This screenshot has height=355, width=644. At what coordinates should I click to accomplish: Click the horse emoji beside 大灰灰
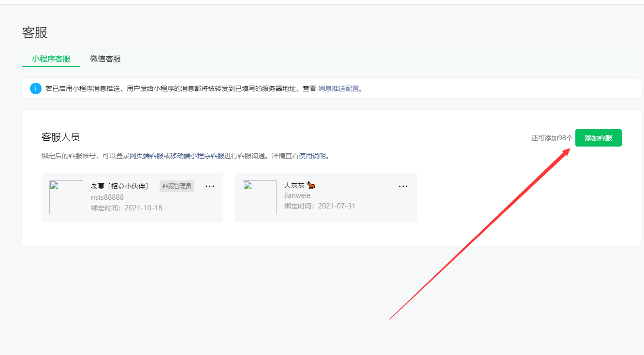(x=311, y=186)
